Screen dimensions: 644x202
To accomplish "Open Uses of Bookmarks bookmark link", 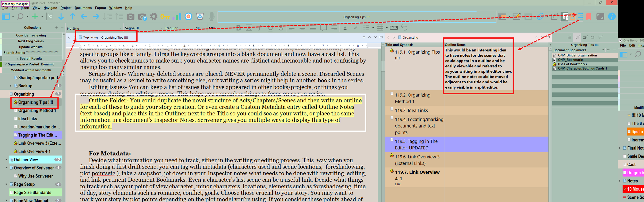I will tap(585, 64).
